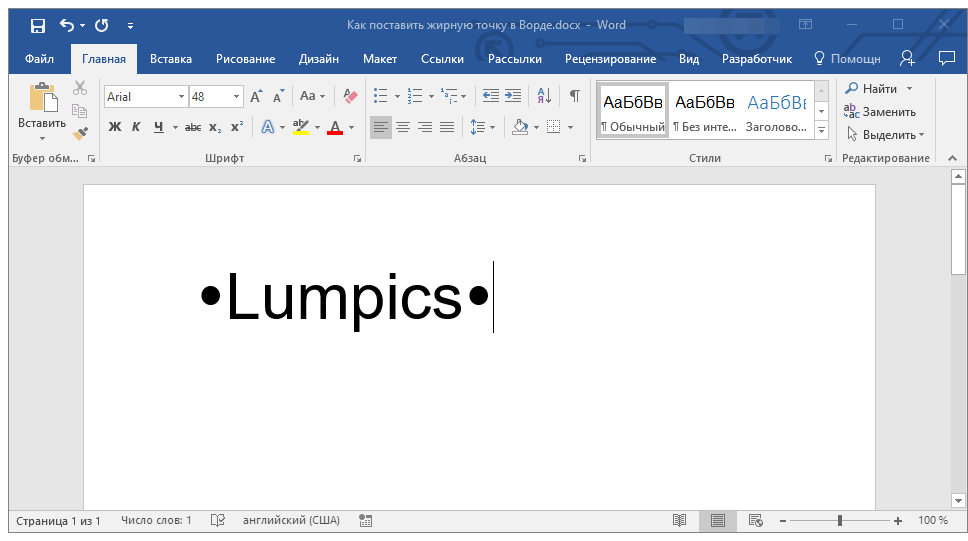Start a bulleted list
Viewport: 968px width, 541px height.
pyautogui.click(x=381, y=96)
